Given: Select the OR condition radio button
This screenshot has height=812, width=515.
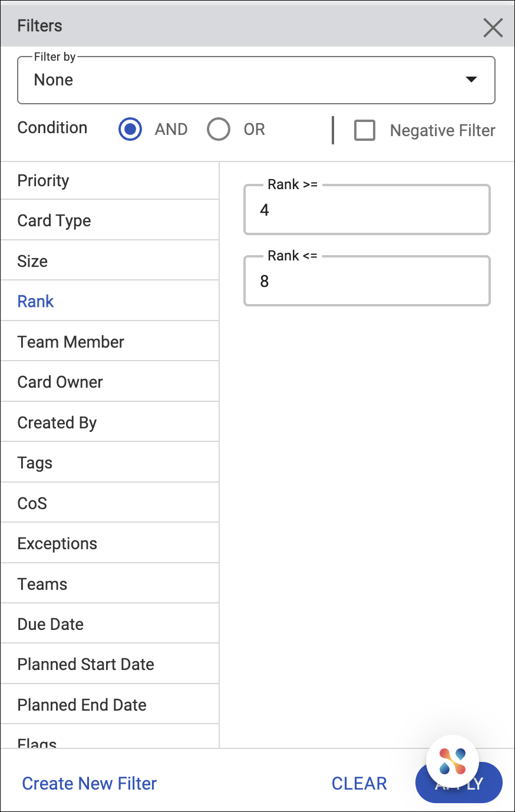Looking at the screenshot, I should [x=219, y=129].
